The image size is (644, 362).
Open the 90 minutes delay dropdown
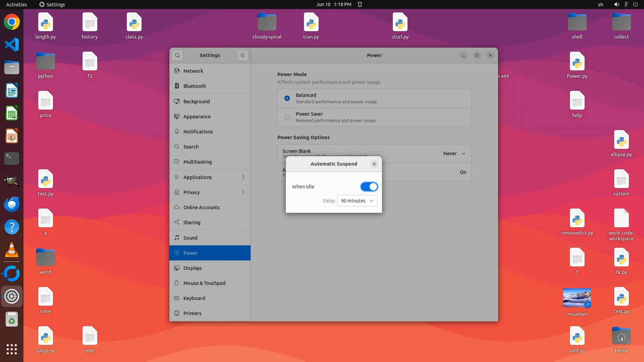coord(357,201)
